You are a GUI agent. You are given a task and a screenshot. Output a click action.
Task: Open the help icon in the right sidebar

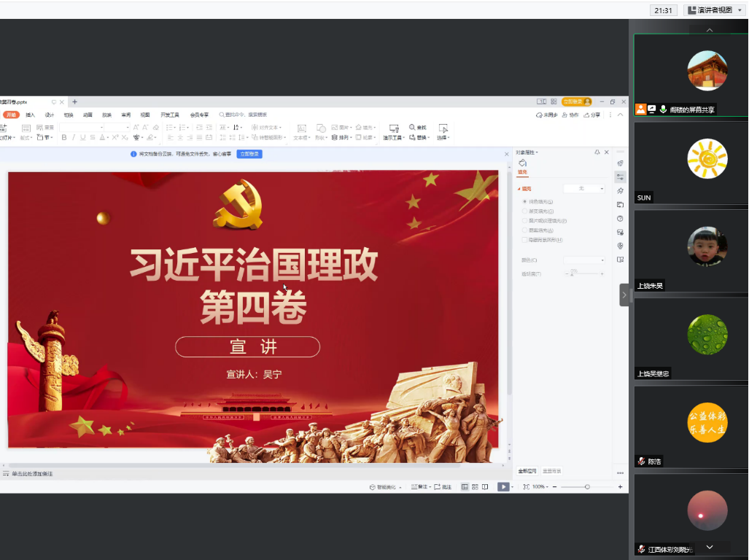(x=620, y=219)
